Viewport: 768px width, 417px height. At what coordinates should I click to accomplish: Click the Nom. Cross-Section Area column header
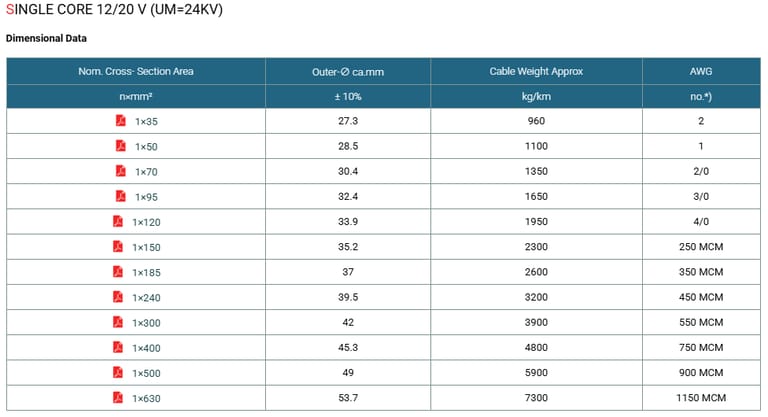[136, 72]
